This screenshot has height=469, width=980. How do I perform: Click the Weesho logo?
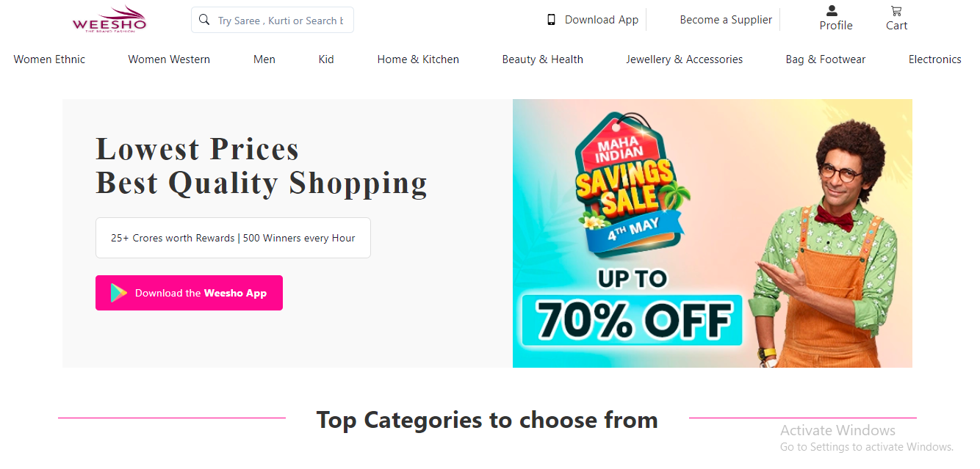pos(109,19)
